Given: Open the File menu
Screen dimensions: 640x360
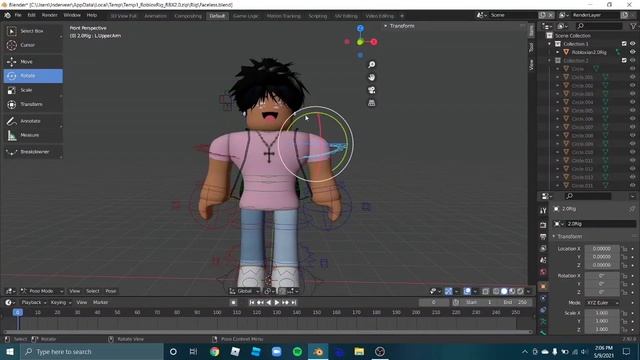Looking at the screenshot, I should [x=18, y=15].
